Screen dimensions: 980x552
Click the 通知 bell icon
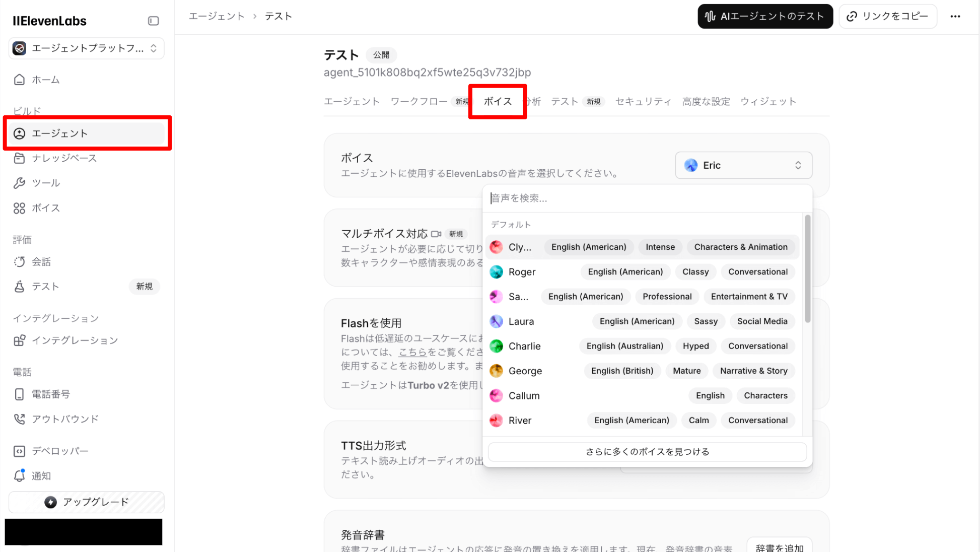coord(19,475)
